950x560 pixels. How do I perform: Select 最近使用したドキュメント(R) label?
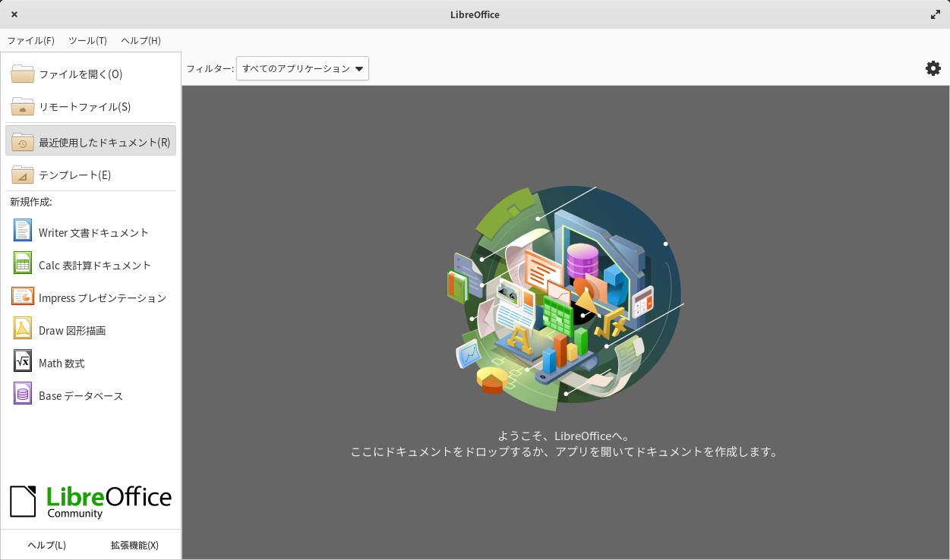tap(105, 143)
